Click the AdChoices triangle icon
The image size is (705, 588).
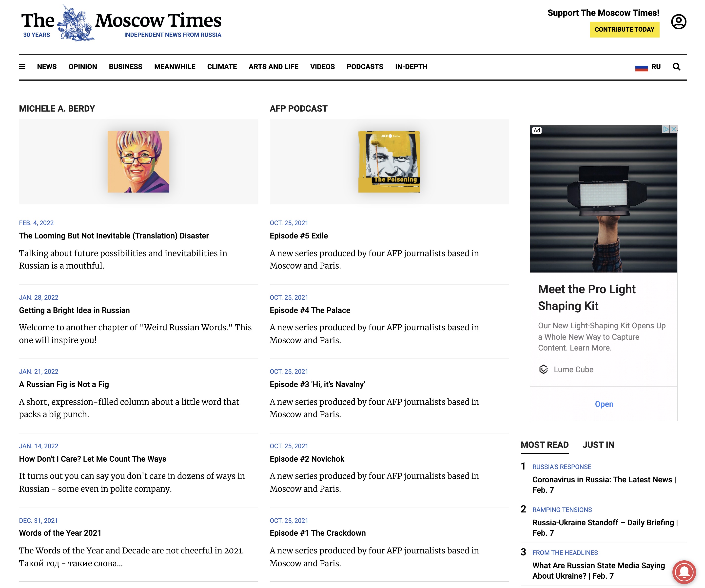coord(666,129)
